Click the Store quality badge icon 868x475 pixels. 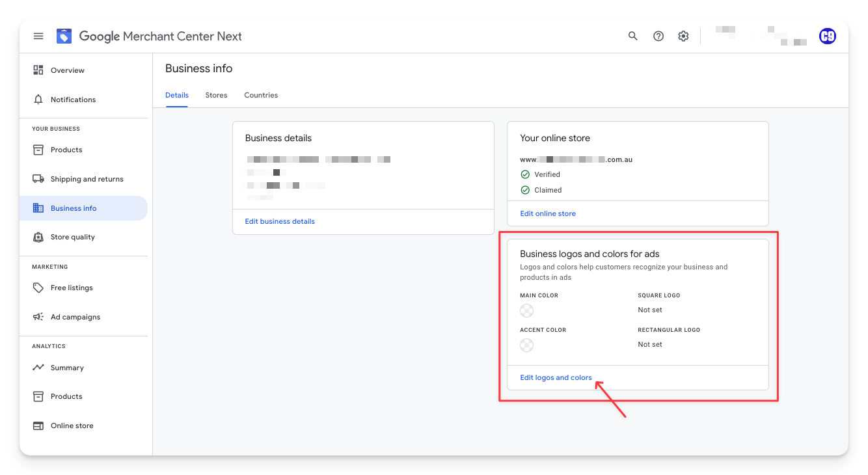[38, 237]
